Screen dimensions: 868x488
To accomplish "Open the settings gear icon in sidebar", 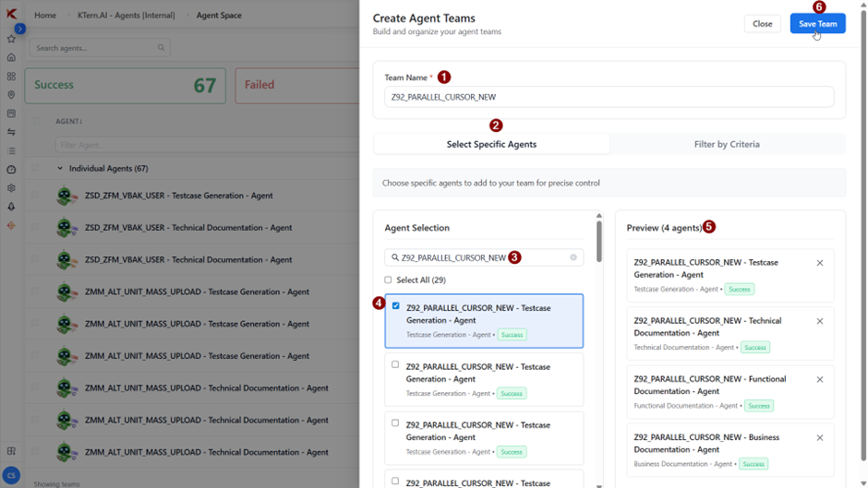I will [11, 188].
